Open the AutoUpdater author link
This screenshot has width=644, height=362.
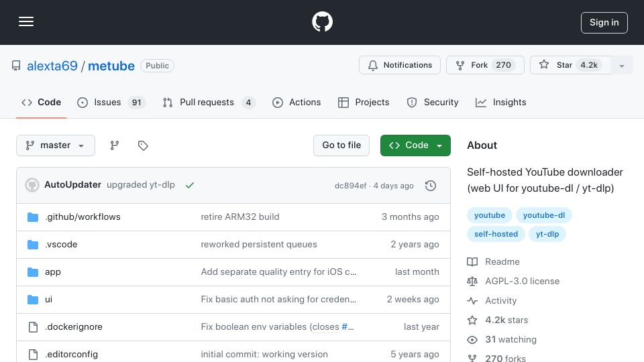[x=72, y=185]
